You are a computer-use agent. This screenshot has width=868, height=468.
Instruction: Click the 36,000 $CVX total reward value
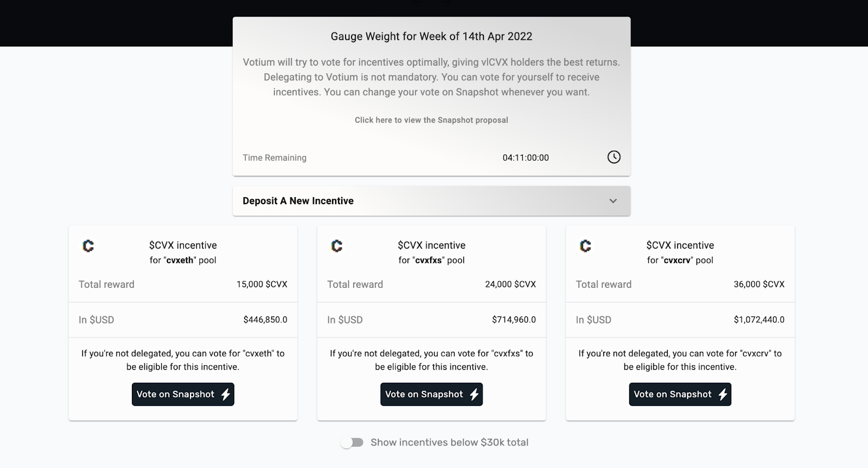(759, 284)
